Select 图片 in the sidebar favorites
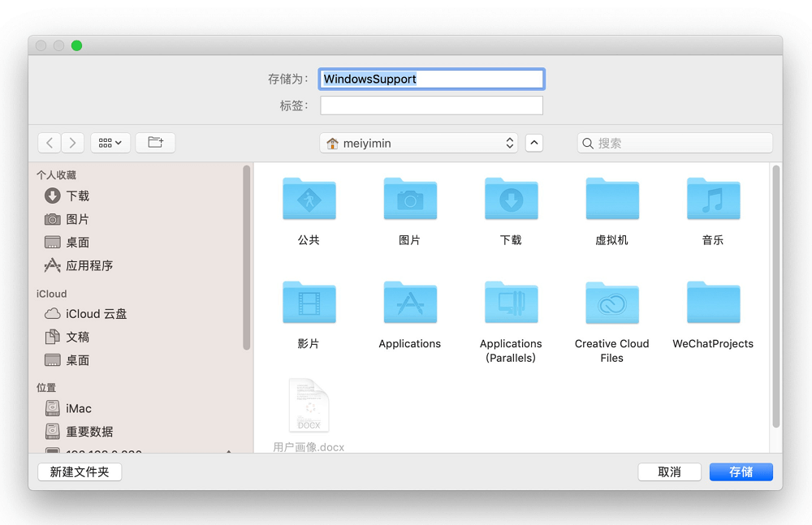 click(69, 219)
